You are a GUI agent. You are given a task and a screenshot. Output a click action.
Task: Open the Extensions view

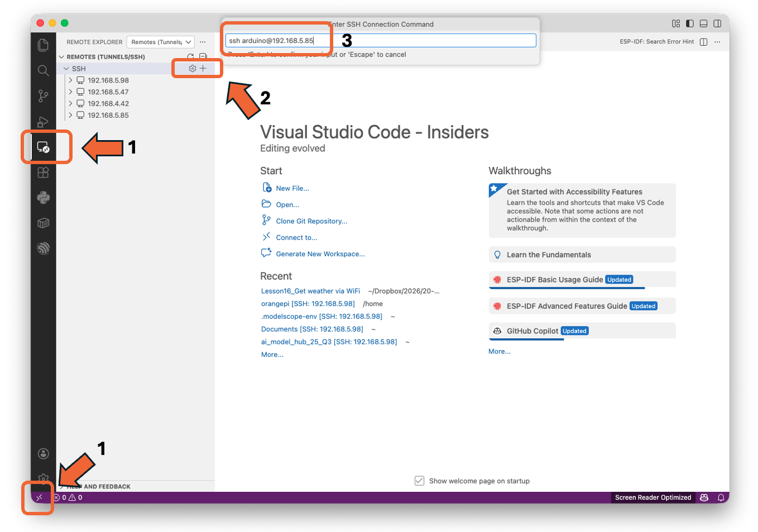coord(43,172)
